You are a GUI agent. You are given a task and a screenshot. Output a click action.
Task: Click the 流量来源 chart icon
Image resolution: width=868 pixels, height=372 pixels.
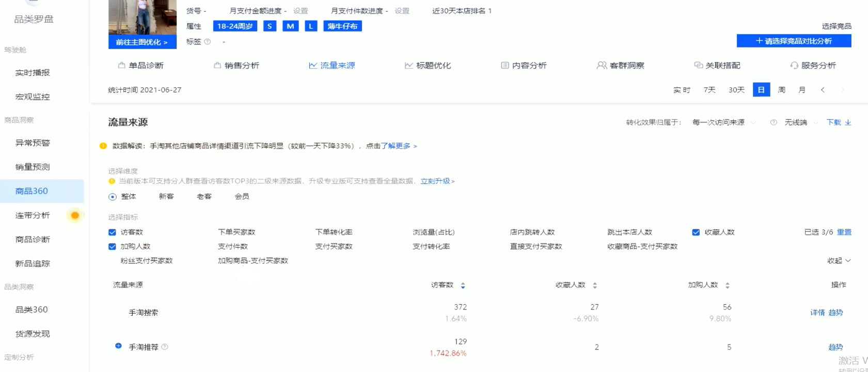click(x=313, y=66)
